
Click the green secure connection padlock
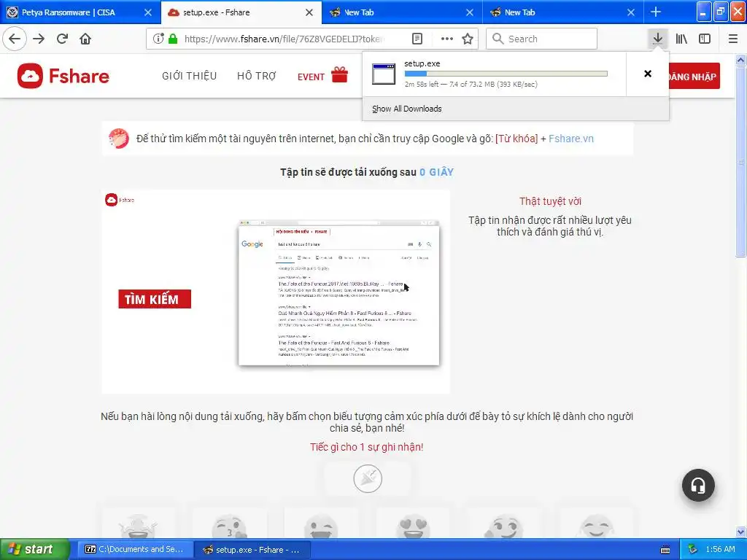[x=173, y=39]
